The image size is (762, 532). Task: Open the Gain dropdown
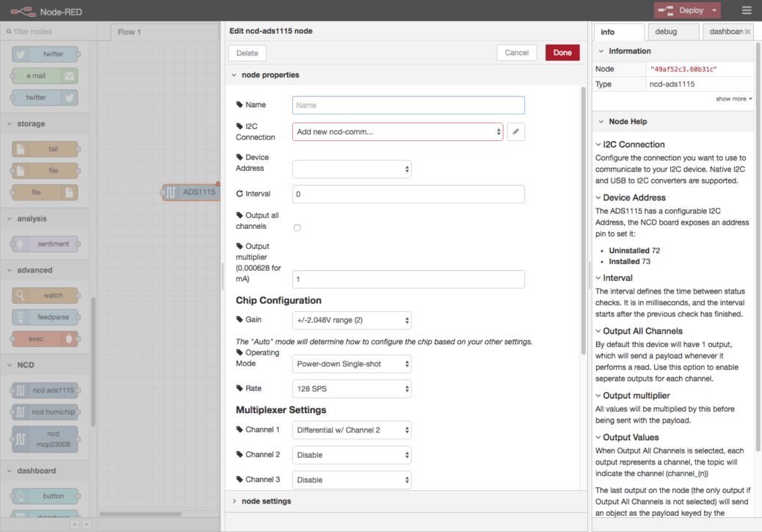point(352,321)
